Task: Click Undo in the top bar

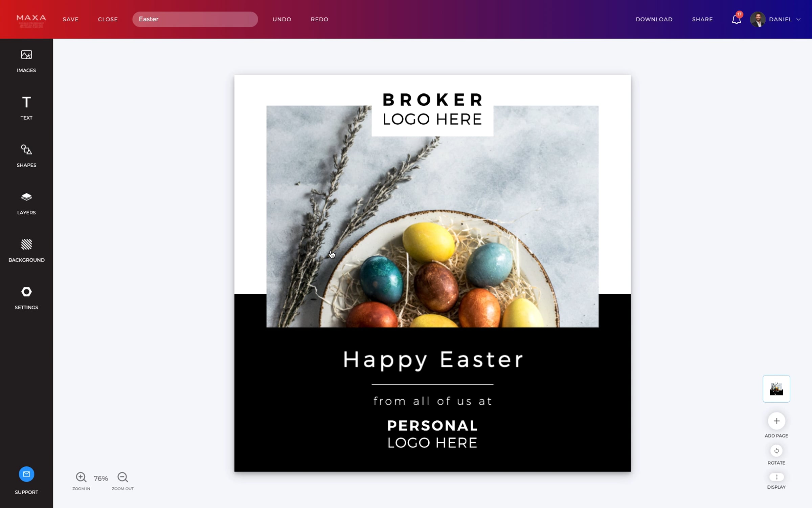Action: coord(282,19)
